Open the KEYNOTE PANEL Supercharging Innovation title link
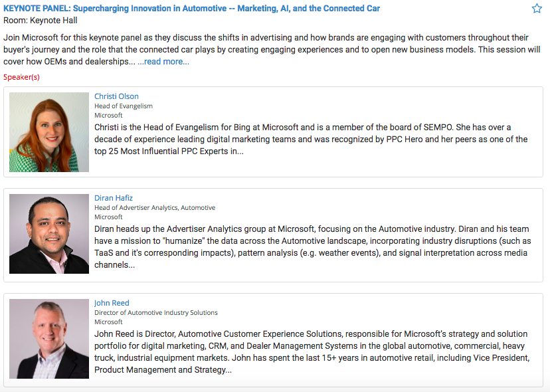The image size is (550, 392). [x=192, y=9]
